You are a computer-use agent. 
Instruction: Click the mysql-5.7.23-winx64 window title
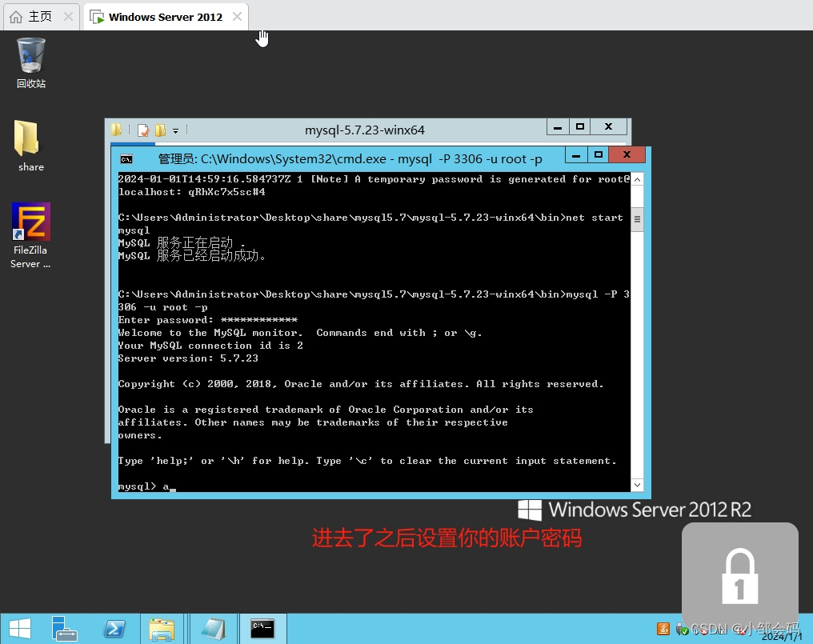[x=365, y=130]
